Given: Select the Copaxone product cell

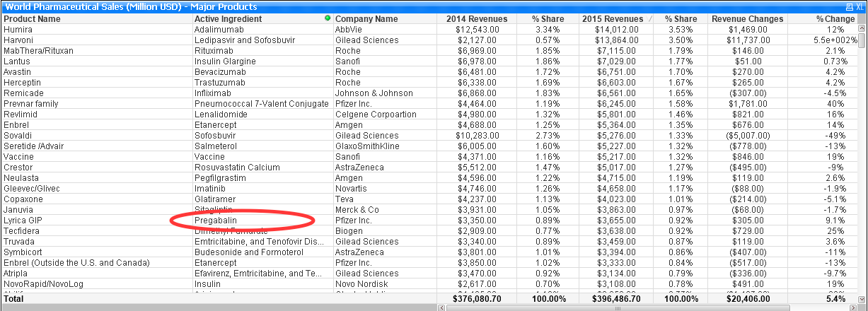Looking at the screenshot, I should tap(96, 199).
